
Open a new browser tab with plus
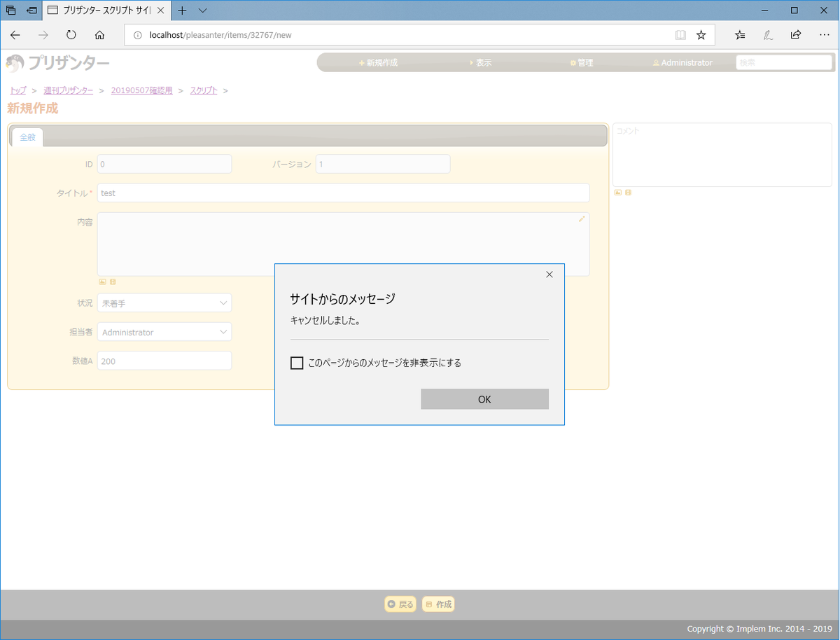click(182, 11)
